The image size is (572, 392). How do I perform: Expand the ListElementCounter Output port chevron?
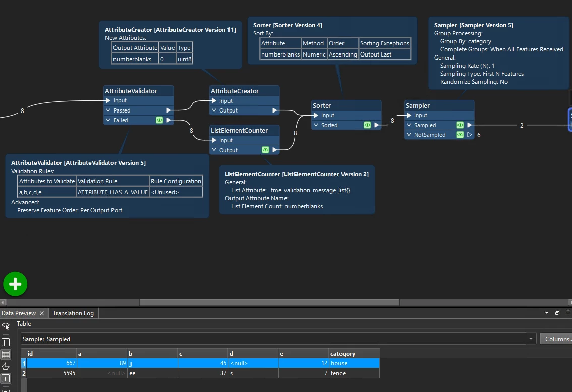[214, 150]
